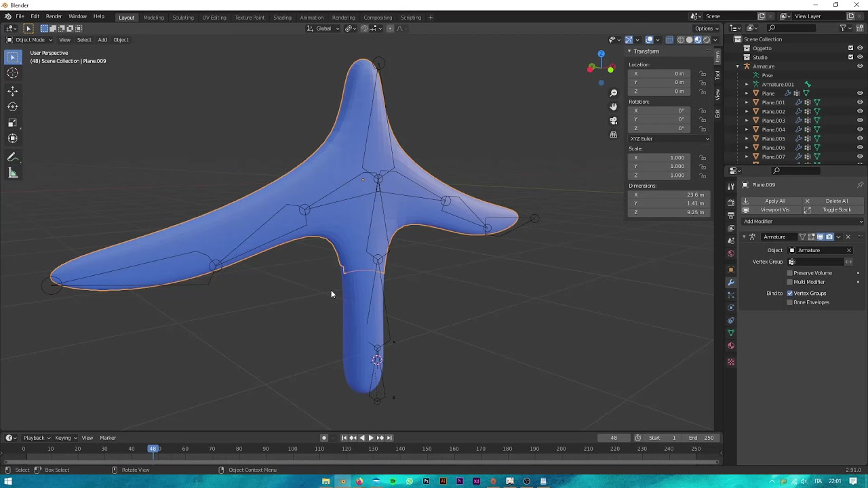This screenshot has width=868, height=488.
Task: Open the Object properties tab icon
Action: pyautogui.click(x=731, y=270)
